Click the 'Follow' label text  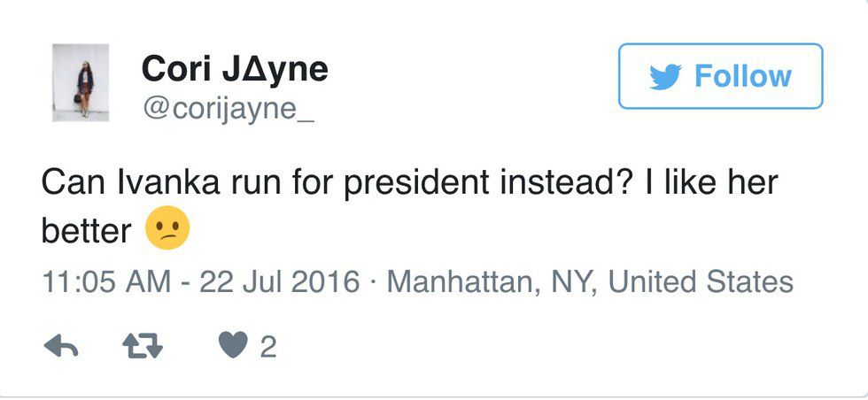[742, 77]
